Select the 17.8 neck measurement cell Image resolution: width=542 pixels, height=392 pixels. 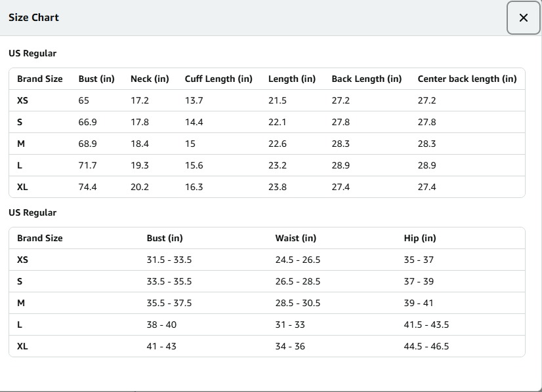click(140, 122)
